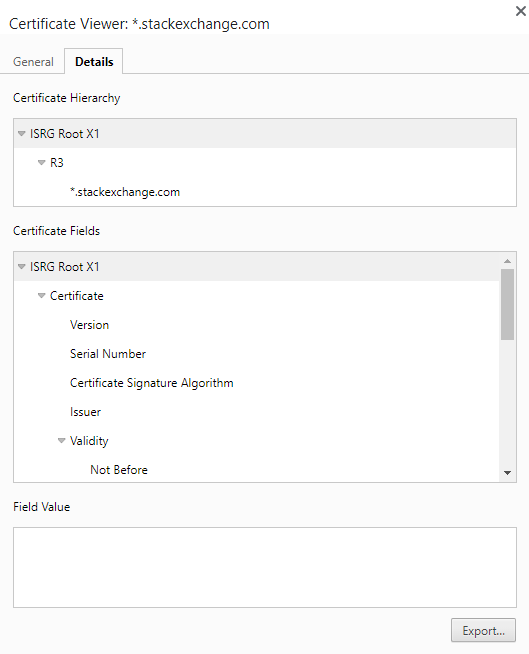Screen dimensions: 529x654
Task: Close the Certificate Viewer dialog
Action: [521, 11]
